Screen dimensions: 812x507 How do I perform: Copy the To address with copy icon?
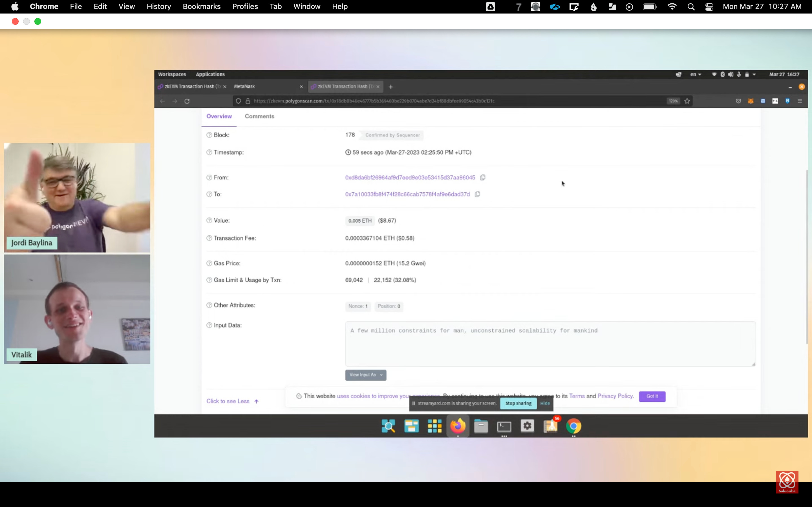[477, 194]
